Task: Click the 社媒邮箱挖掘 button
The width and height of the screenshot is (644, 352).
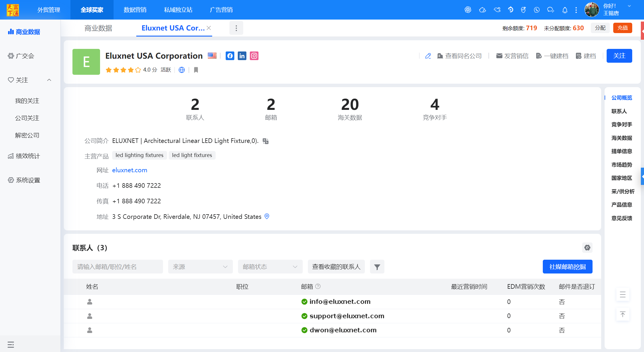Action: pos(568,267)
